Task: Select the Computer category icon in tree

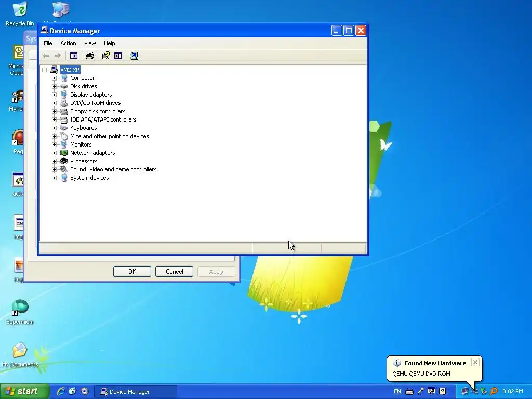Action: (64, 78)
